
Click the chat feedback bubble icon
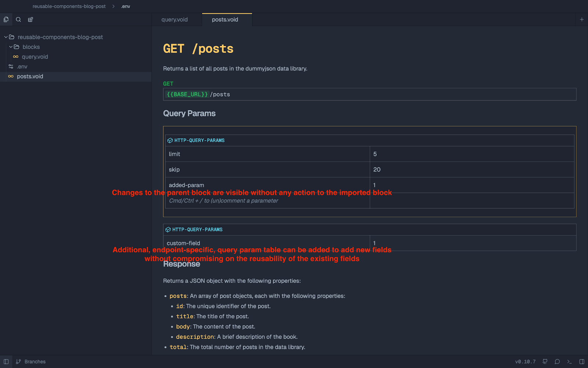(557, 362)
